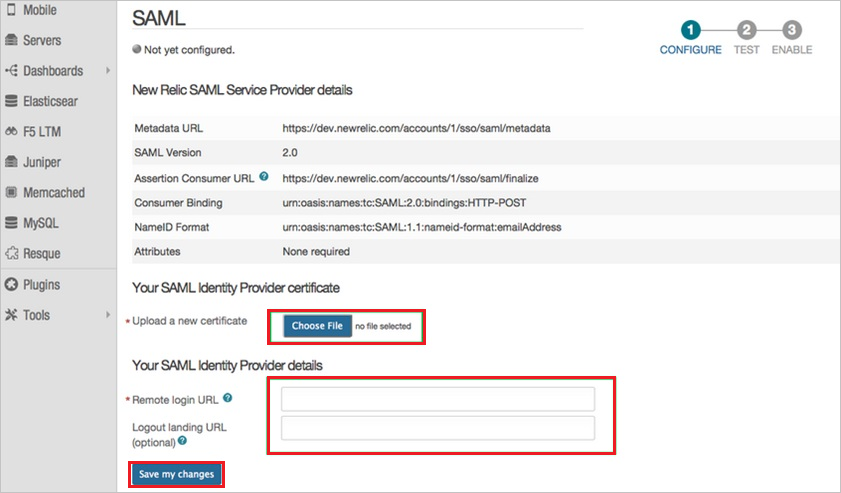Expand the Dashboards submenu arrow
841x493 pixels.
(x=108, y=70)
